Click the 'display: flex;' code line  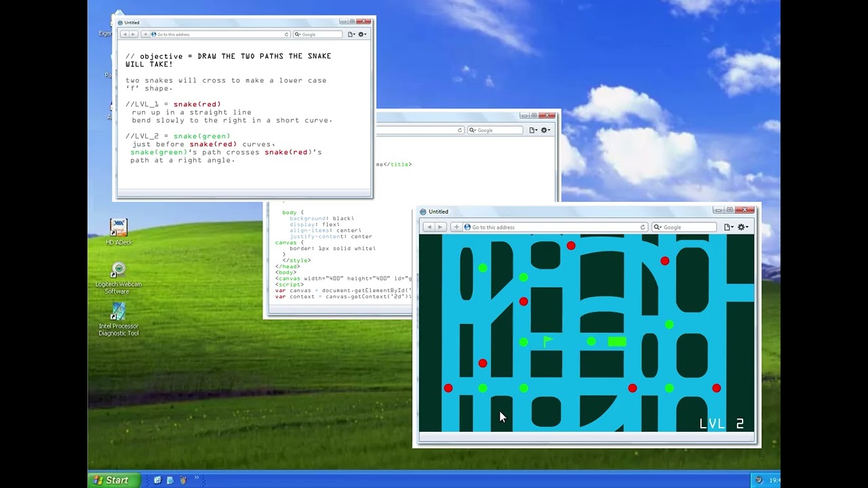[x=315, y=224]
